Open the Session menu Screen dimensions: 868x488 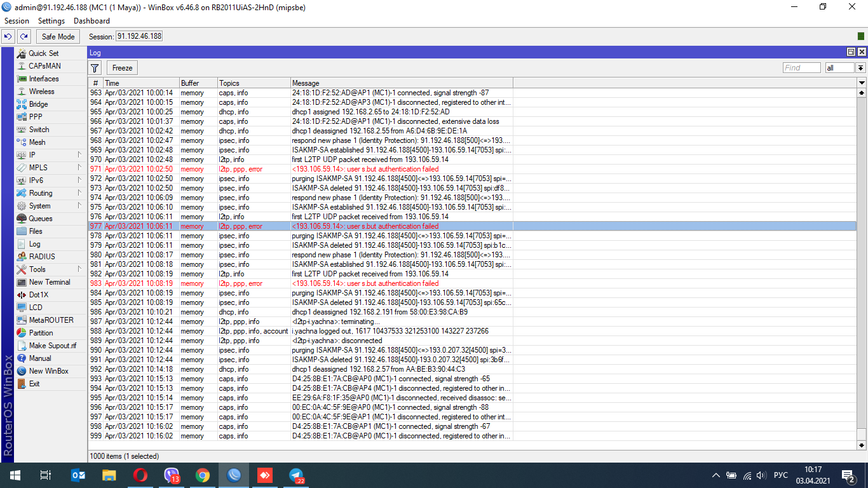(17, 21)
